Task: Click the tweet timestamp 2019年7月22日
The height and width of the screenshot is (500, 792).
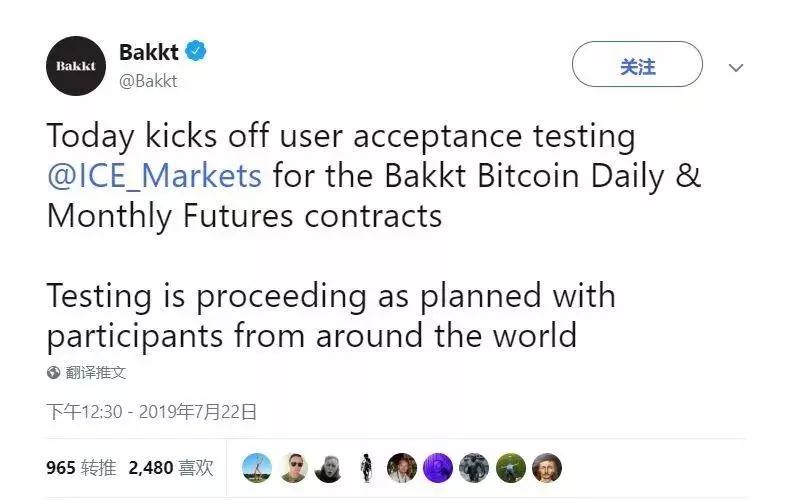Action: [152, 411]
